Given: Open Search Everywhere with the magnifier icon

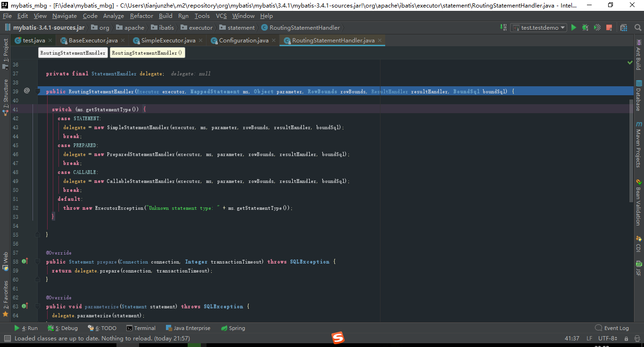Looking at the screenshot, I should [x=637, y=27].
